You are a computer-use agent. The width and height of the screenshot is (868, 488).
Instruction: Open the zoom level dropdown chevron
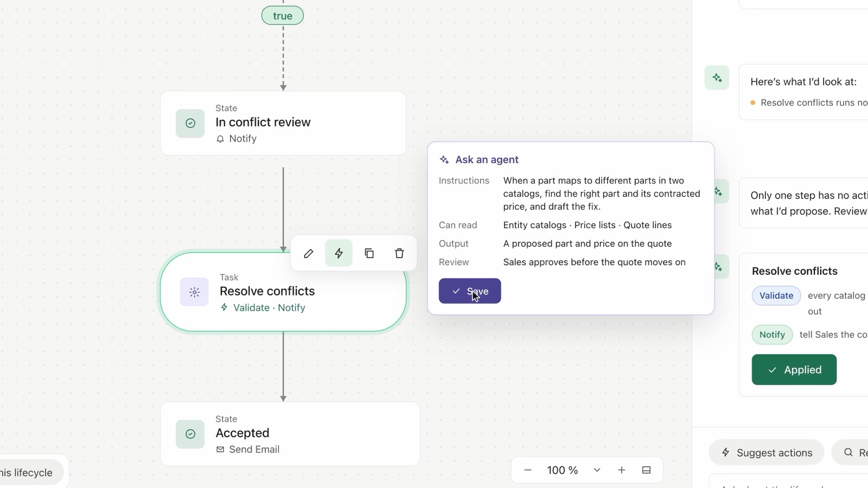pyautogui.click(x=597, y=470)
